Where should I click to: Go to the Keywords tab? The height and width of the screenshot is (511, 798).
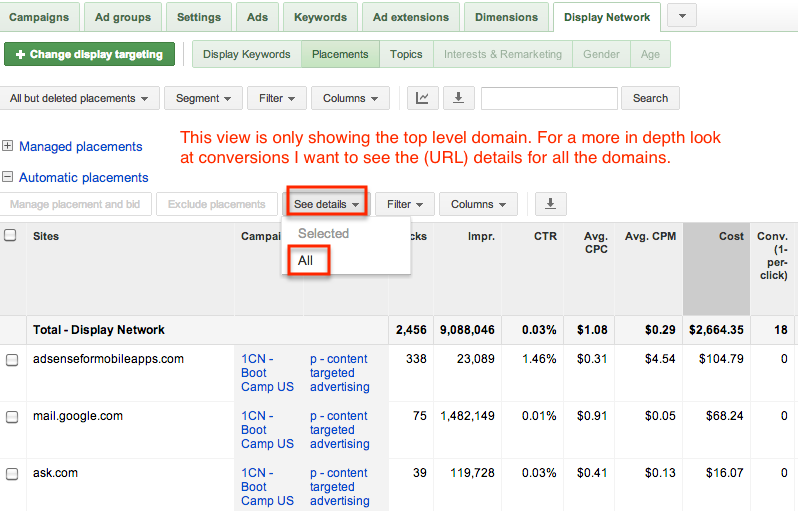(320, 17)
